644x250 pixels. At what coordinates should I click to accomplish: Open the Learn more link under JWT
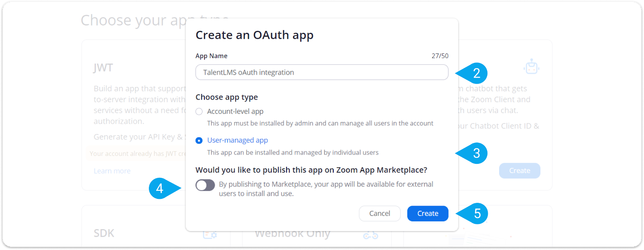pyautogui.click(x=112, y=171)
